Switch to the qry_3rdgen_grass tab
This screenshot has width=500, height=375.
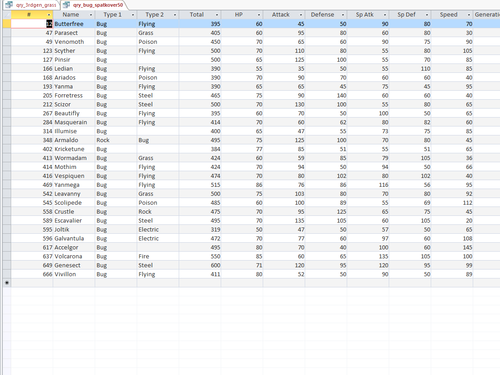pyautogui.click(x=32, y=5)
